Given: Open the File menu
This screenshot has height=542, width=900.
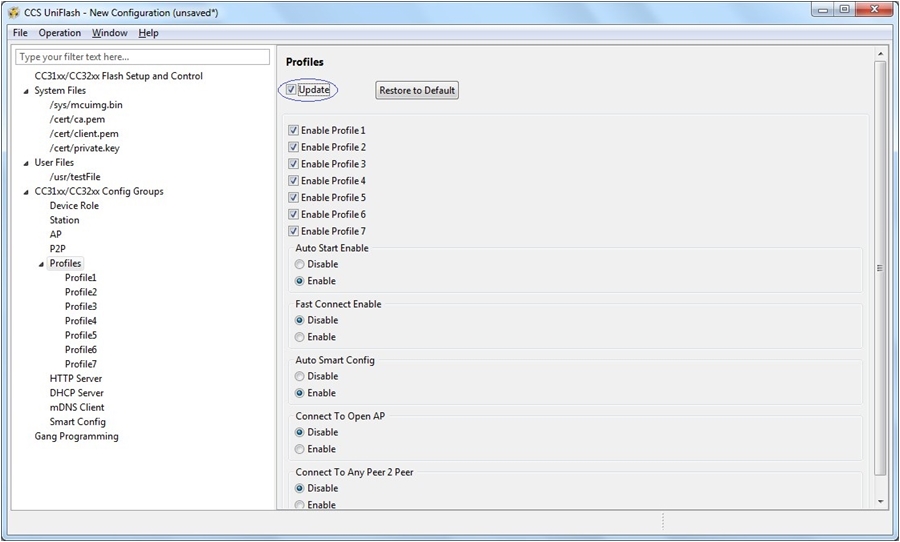Looking at the screenshot, I should pyautogui.click(x=20, y=33).
